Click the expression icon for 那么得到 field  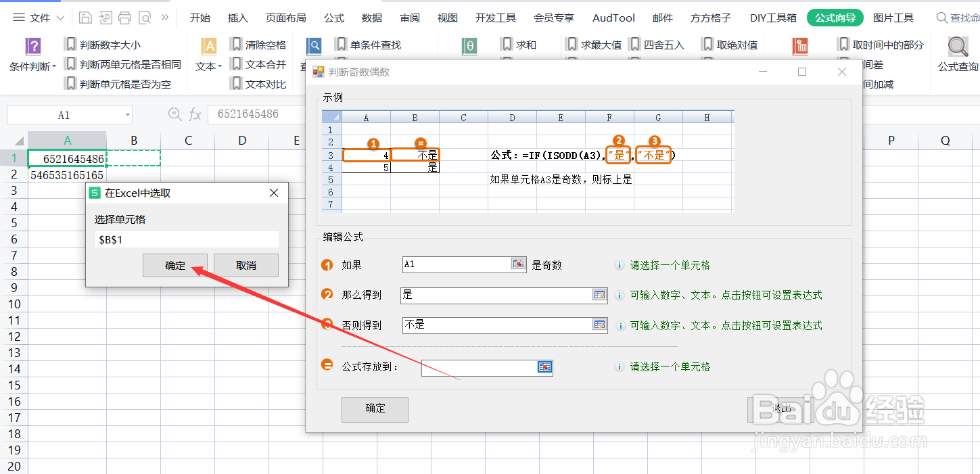point(599,295)
